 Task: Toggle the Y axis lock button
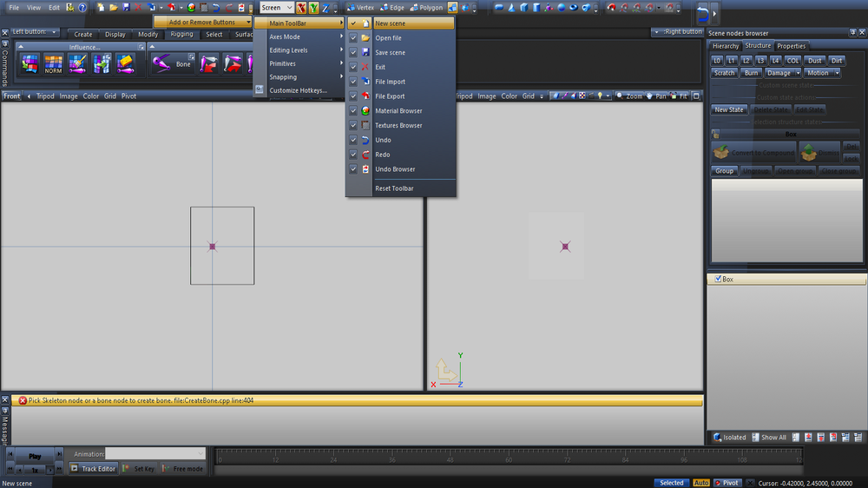click(x=313, y=8)
